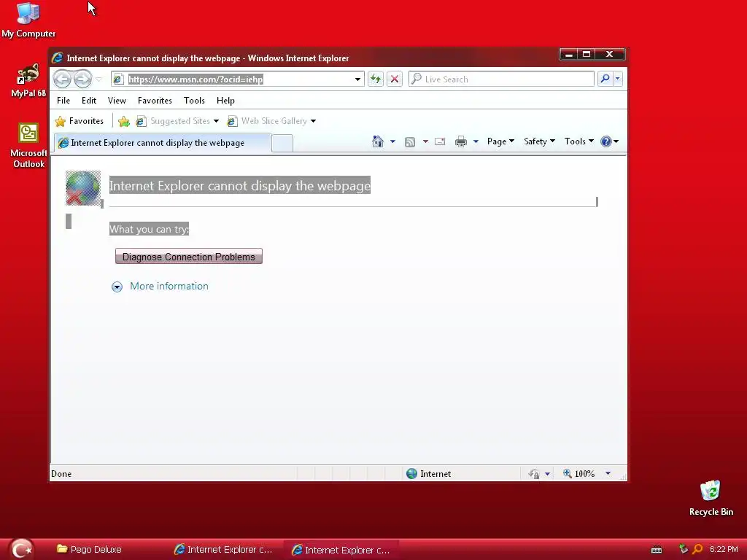Viewport: 747px width, 560px height.
Task: Expand the More information section
Action: 117,287
